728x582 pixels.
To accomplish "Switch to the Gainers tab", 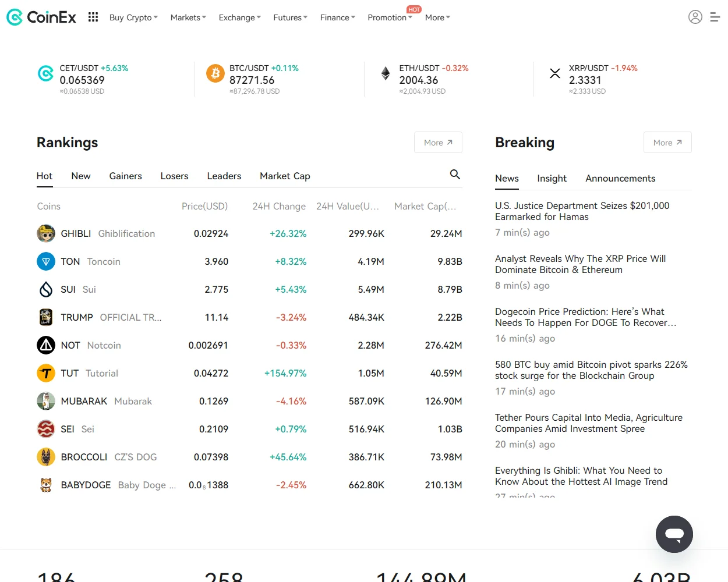I will 125,176.
